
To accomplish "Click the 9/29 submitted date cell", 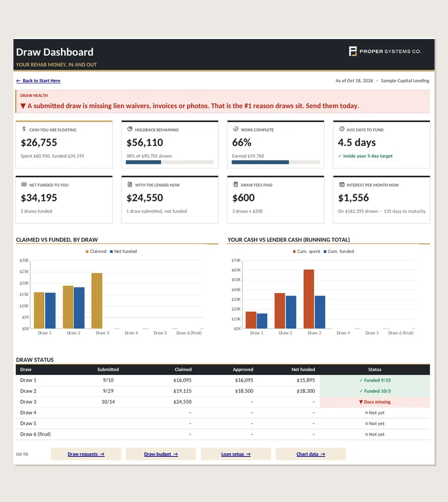I will tap(108, 391).
